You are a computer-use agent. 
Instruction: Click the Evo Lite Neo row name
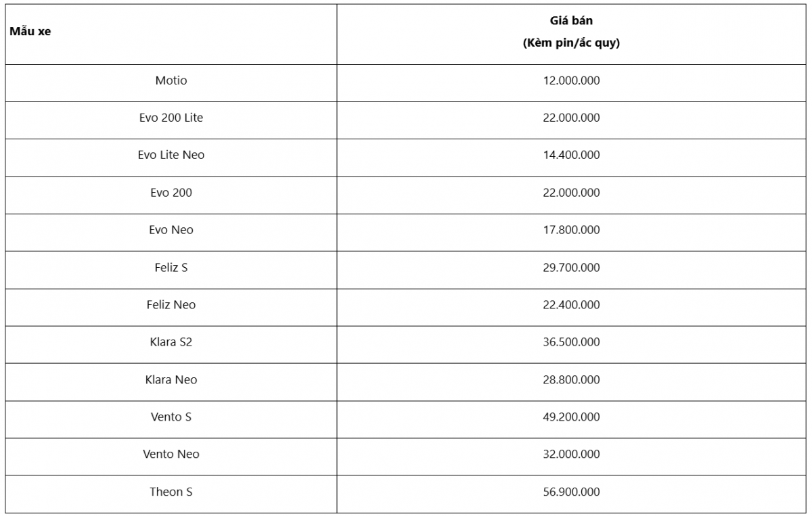click(171, 155)
